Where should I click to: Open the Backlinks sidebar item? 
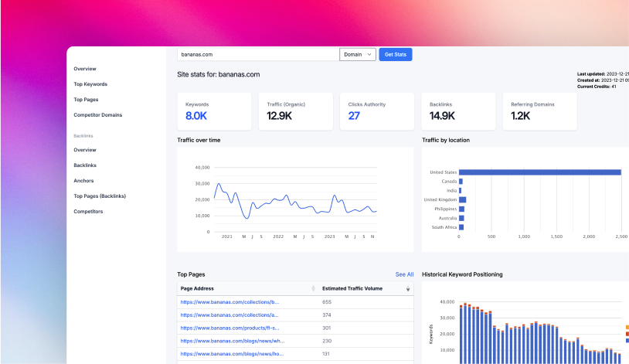pyautogui.click(x=85, y=165)
